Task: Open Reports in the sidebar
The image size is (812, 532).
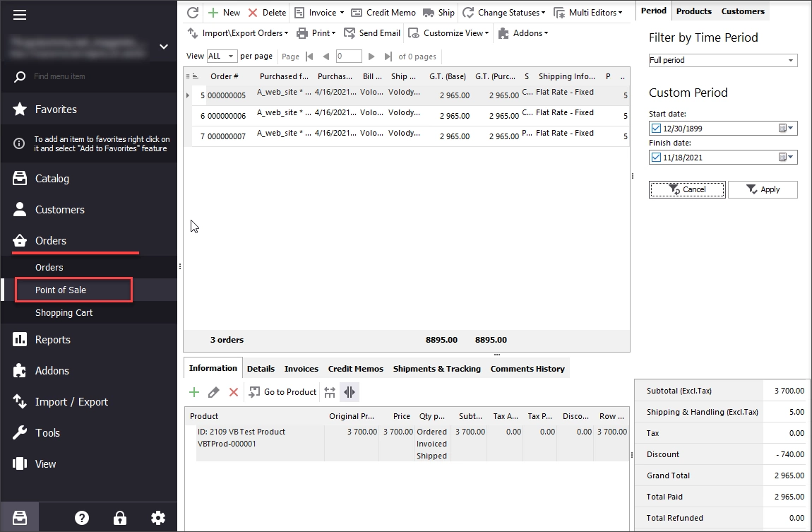Action: 88,339
